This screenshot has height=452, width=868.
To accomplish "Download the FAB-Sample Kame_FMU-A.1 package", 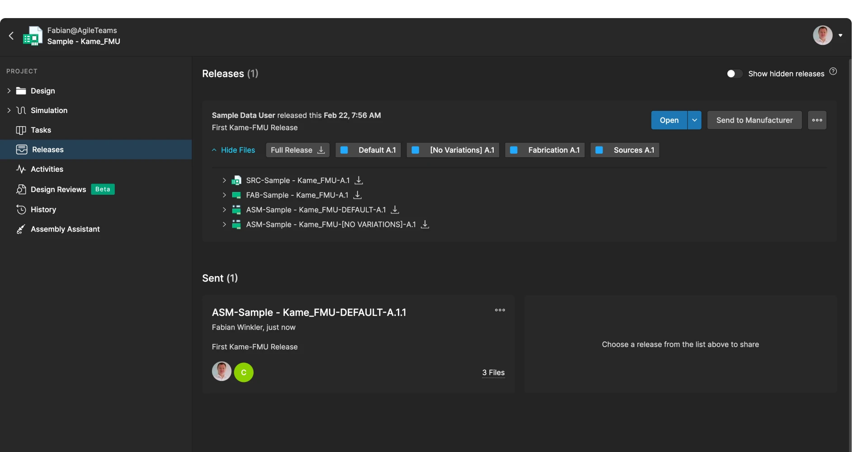I will 357,195.
